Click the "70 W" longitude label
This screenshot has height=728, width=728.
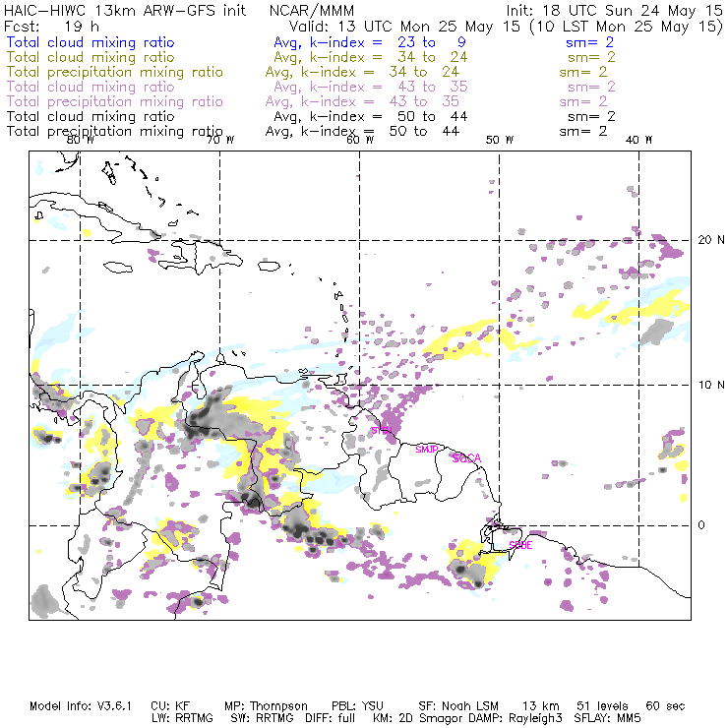220,140
